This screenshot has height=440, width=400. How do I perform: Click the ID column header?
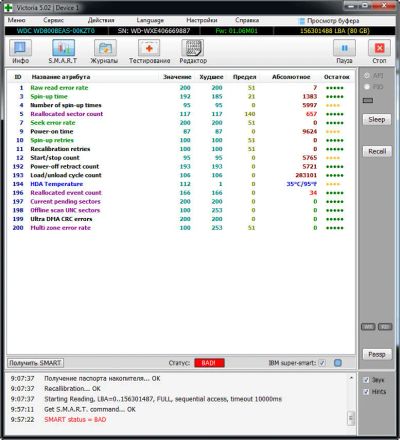point(18,77)
